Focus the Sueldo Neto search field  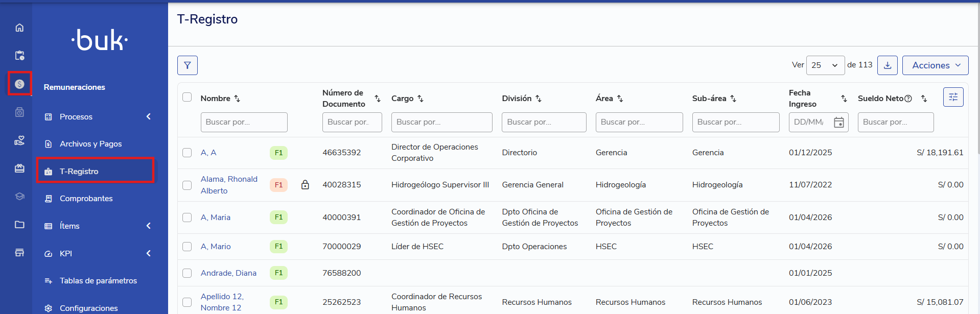896,122
